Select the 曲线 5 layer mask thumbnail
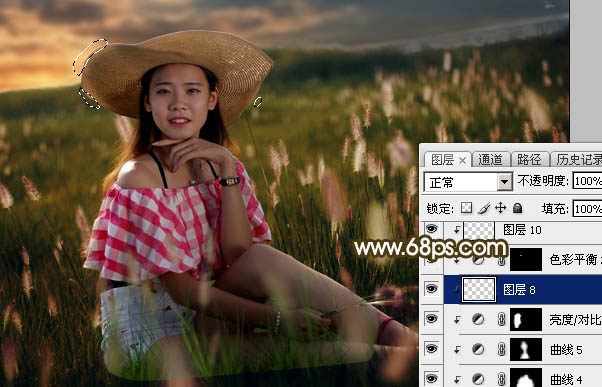 [526, 349]
